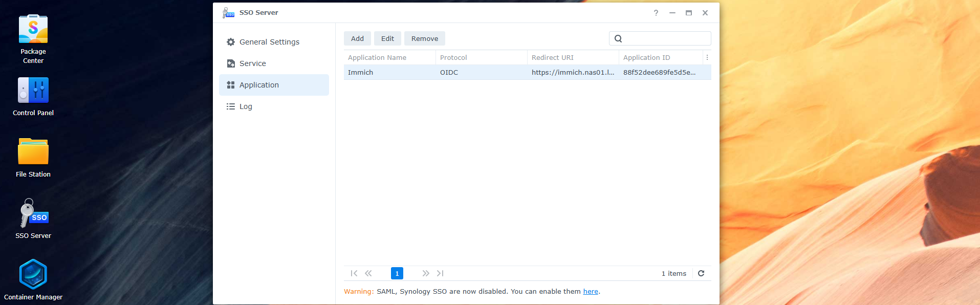Open General Settings in the sidebar
Image resolution: width=980 pixels, height=305 pixels.
coord(269,42)
